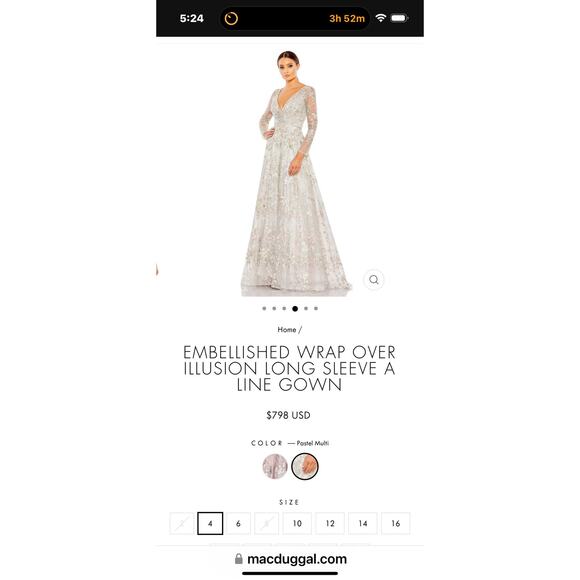The height and width of the screenshot is (580, 580).
Task: Tap the timer icon in the status bar
Action: click(231, 18)
